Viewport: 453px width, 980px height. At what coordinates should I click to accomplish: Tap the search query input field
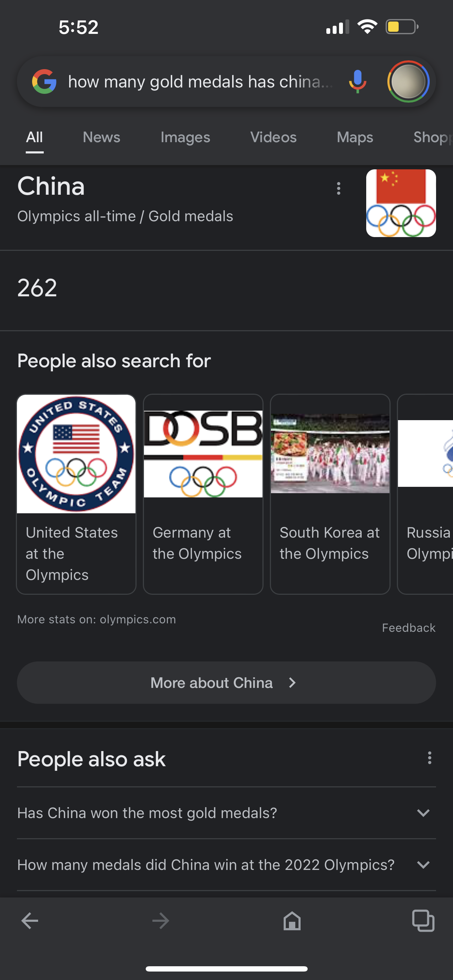tap(201, 81)
